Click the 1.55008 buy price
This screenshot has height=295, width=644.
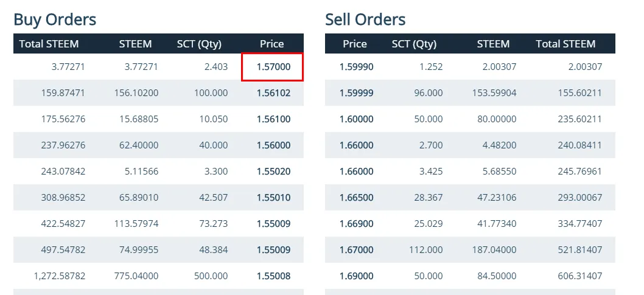[273, 276]
